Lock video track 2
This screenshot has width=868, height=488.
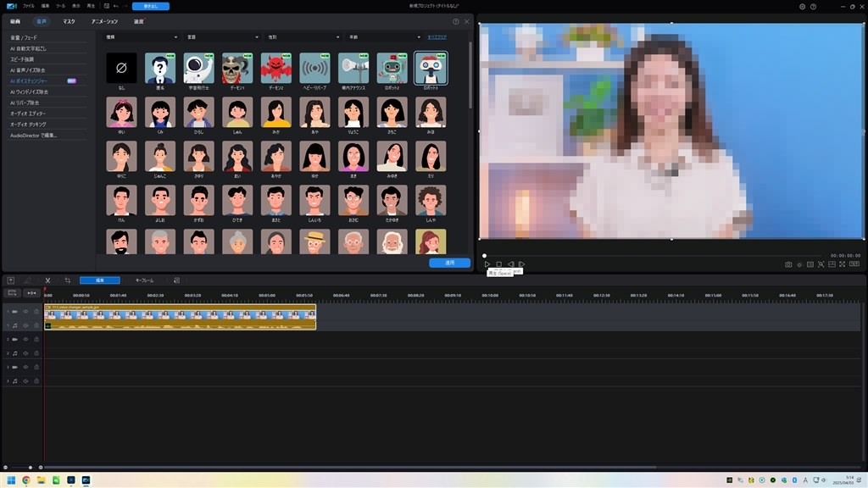(x=36, y=339)
